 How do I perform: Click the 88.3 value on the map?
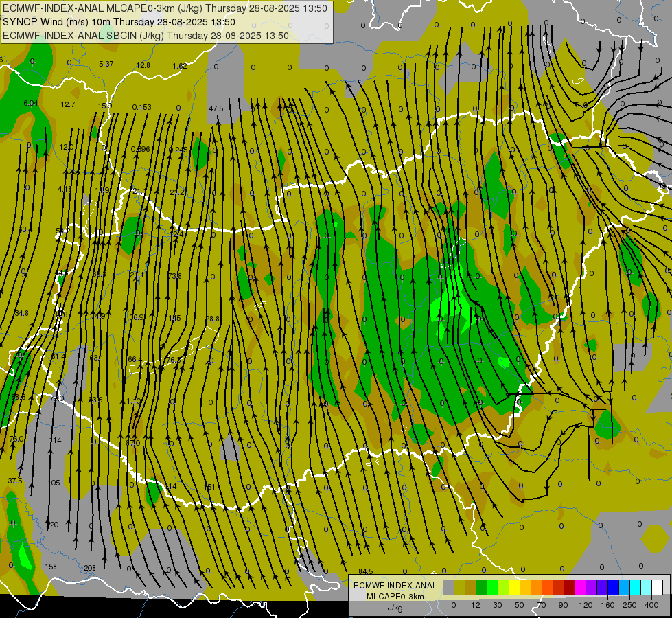(18, 397)
